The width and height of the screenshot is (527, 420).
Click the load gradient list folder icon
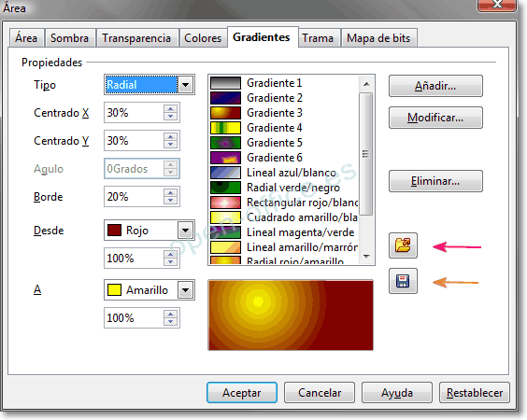(403, 245)
